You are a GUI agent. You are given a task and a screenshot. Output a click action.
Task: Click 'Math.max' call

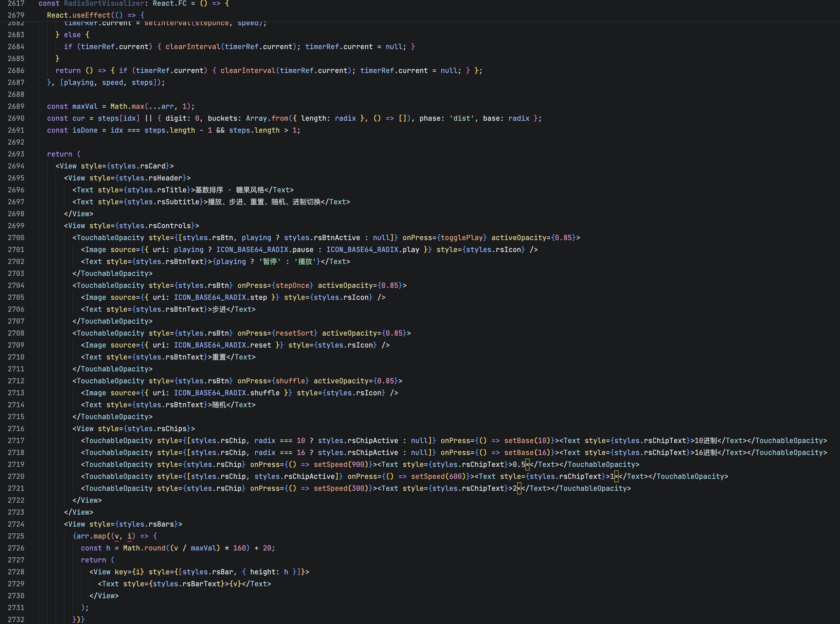127,107
